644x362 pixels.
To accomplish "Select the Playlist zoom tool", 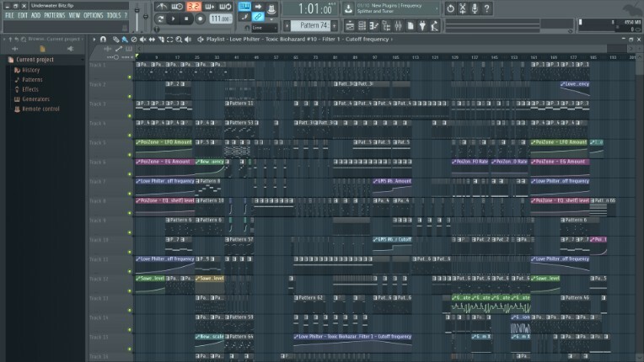I will pos(179,40).
